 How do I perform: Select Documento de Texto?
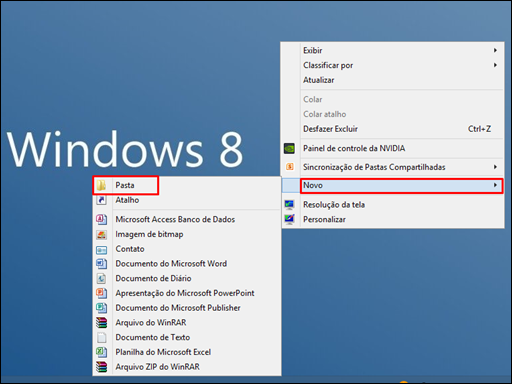coord(187,337)
